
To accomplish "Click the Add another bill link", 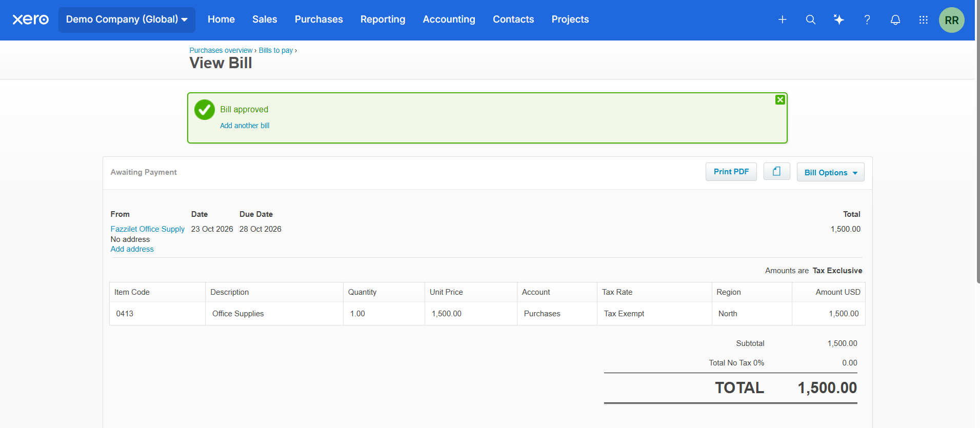I will click(245, 126).
